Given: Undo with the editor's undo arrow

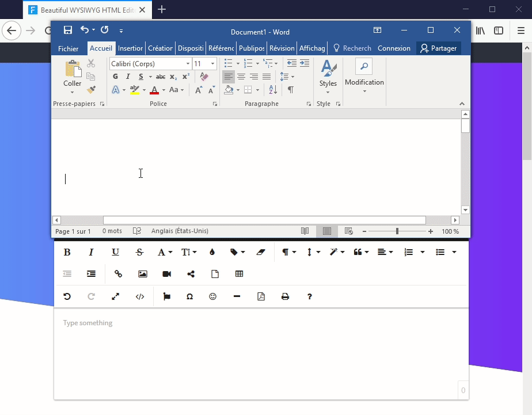Looking at the screenshot, I should (67, 296).
